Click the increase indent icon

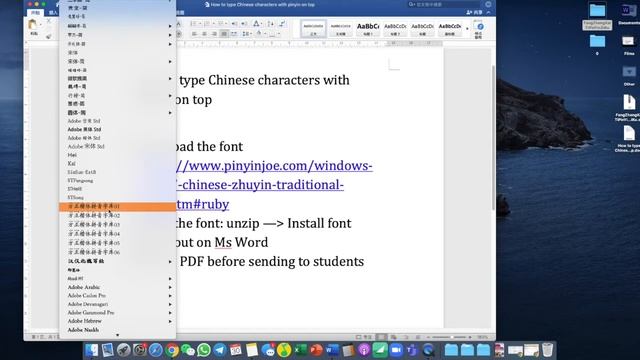244,24
